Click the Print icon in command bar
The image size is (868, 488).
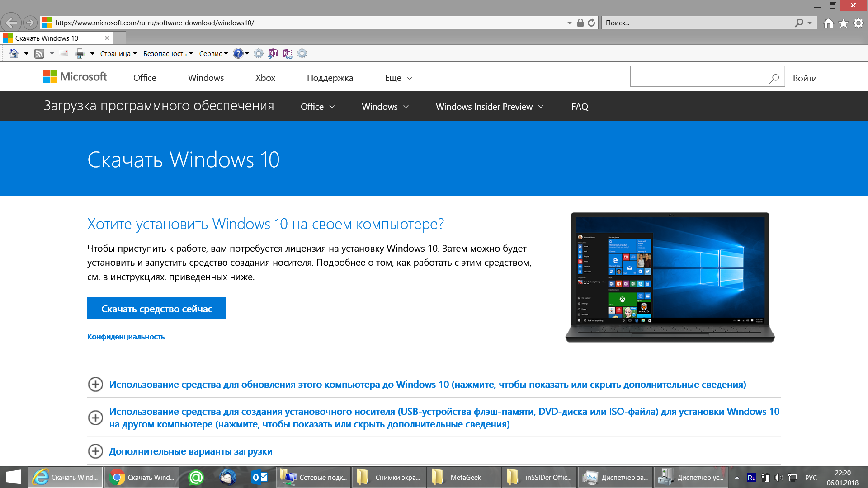[x=80, y=54]
